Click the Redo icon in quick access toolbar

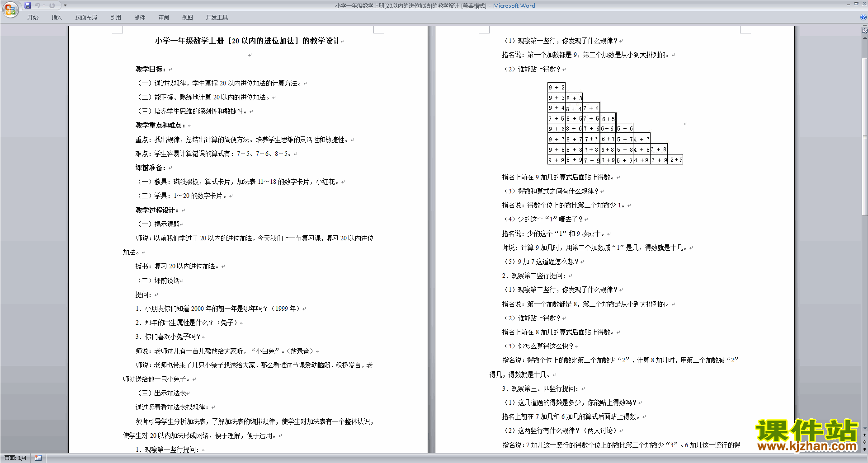pos(52,5)
